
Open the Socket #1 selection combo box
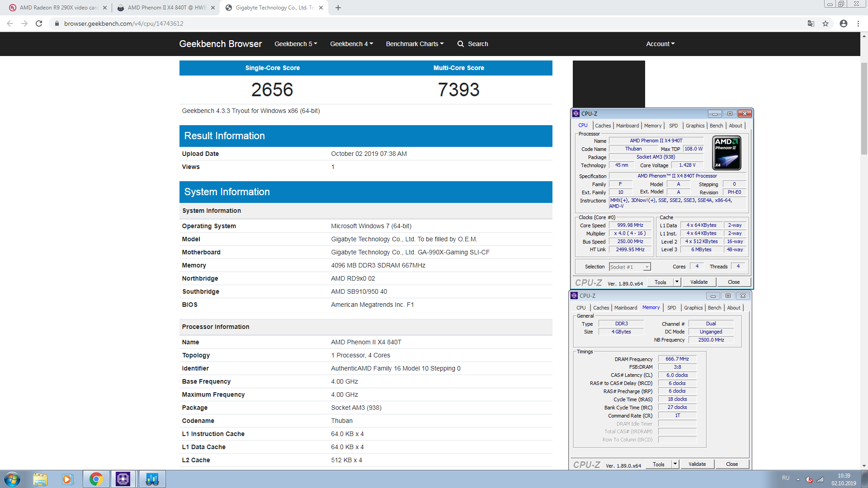coord(630,267)
